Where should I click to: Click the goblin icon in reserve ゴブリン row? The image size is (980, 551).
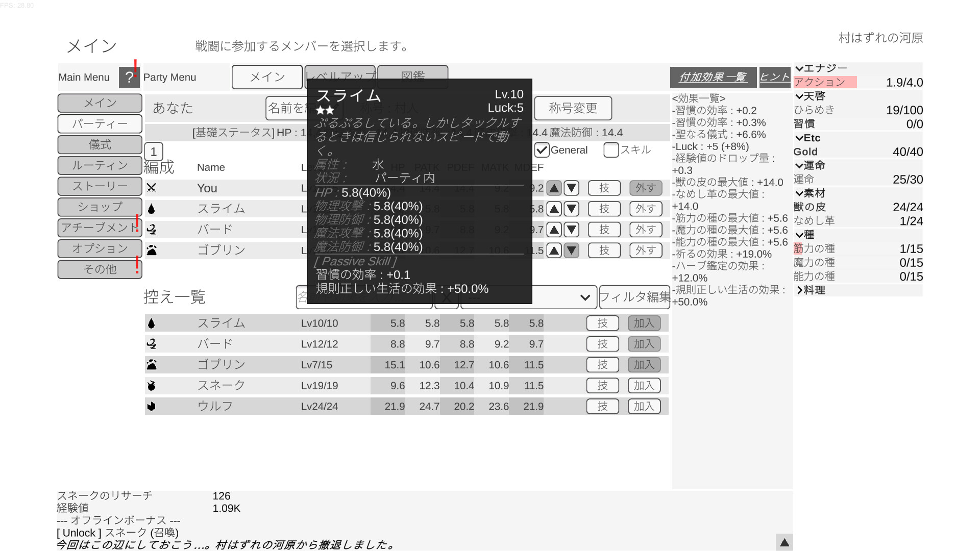[152, 365]
